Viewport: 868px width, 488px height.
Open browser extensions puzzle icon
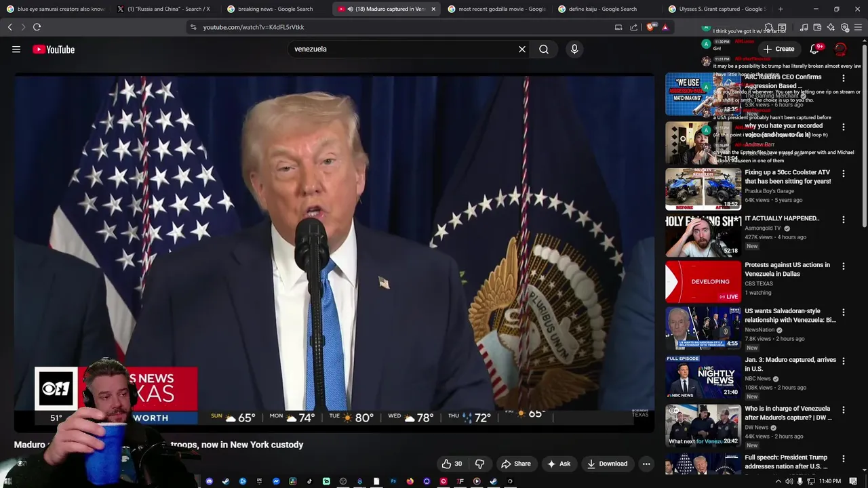pyautogui.click(x=769, y=27)
